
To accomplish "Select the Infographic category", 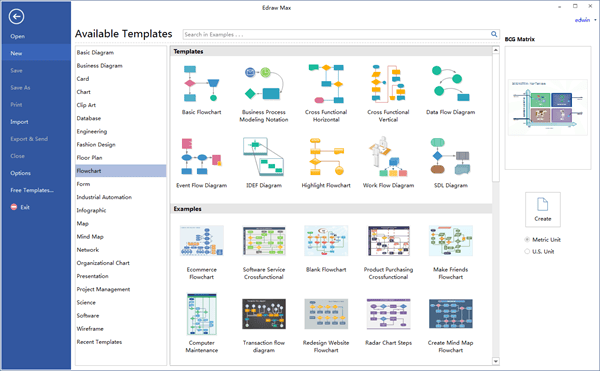I will pos(121,210).
